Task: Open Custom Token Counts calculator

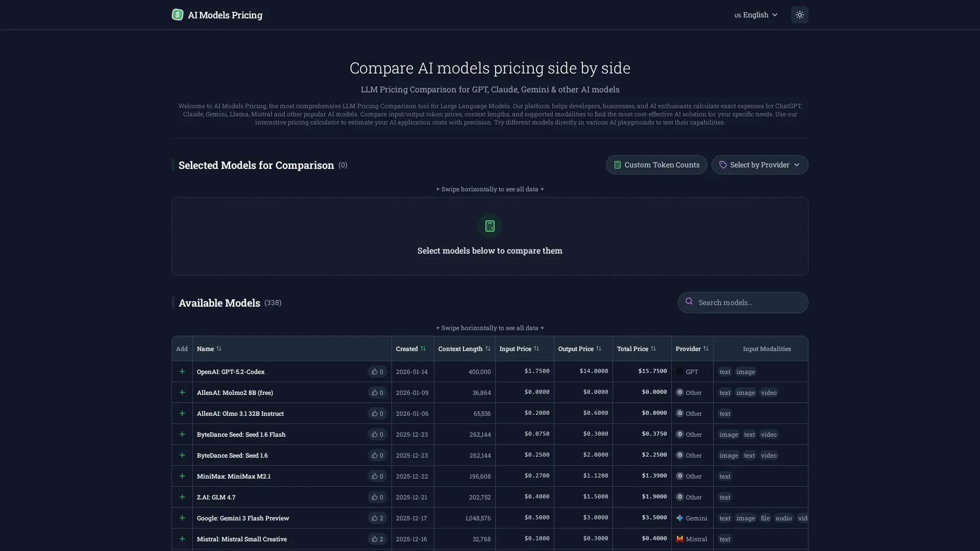Action: pyautogui.click(x=656, y=165)
